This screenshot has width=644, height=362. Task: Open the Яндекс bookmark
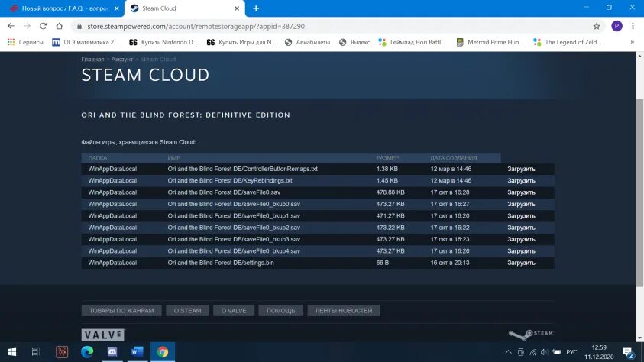click(x=354, y=42)
